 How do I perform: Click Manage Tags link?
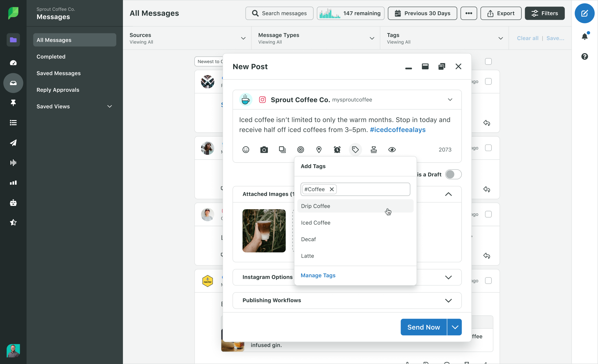click(x=318, y=275)
